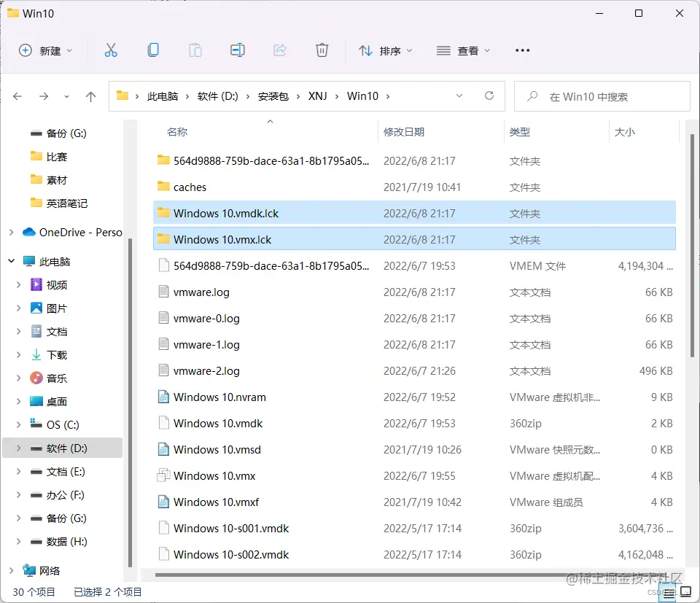Open the Sort (排序) dropdown

click(385, 51)
